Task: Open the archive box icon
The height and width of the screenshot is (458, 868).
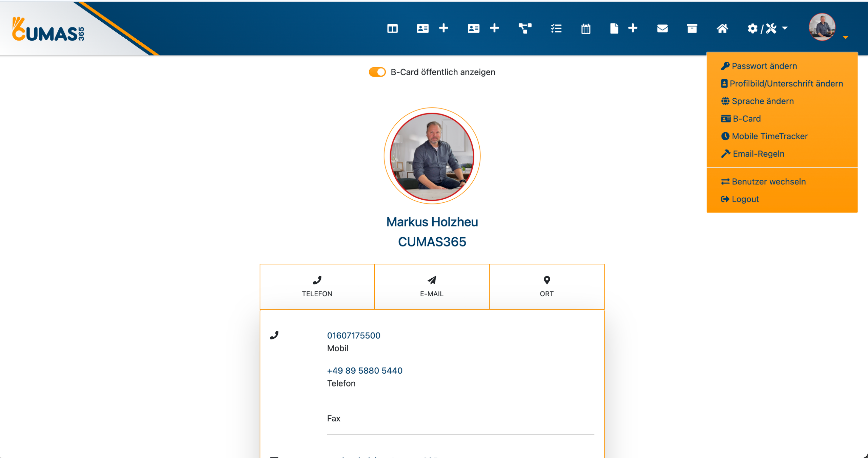Action: 692,28
